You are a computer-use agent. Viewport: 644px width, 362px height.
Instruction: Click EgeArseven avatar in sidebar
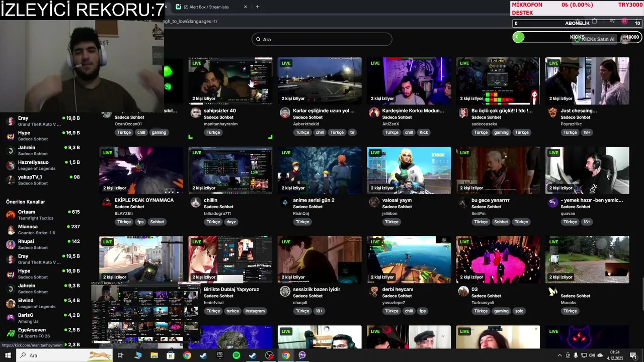(11, 333)
